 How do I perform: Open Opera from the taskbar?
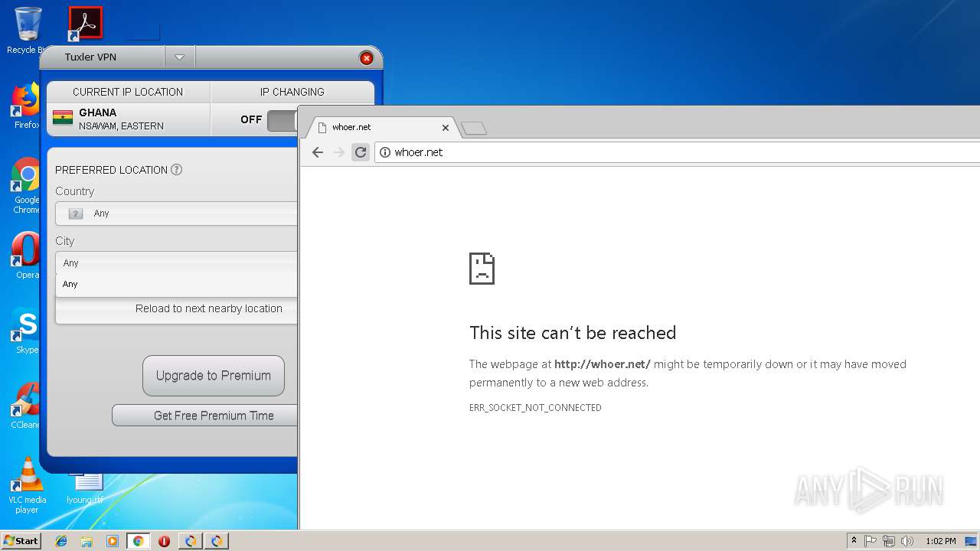point(164,541)
